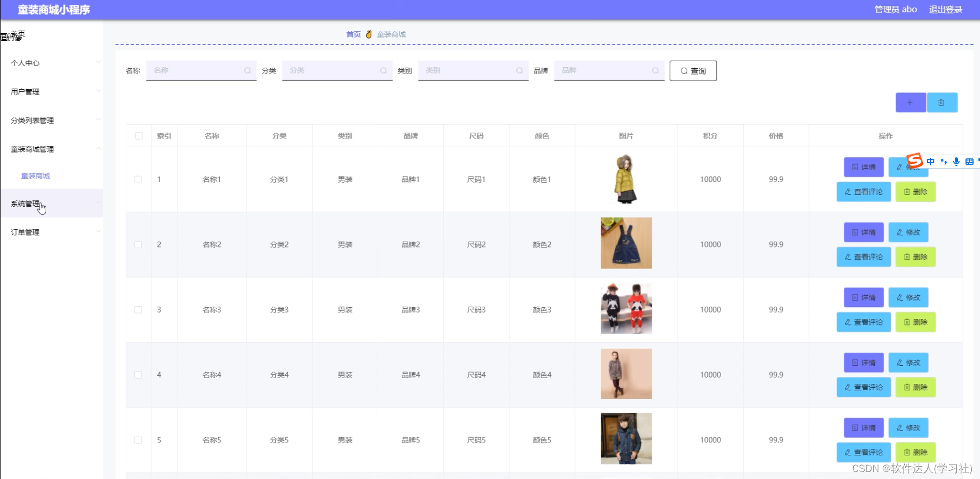Click 退出登录 logout link
This screenshot has width=980, height=479.
(946, 10)
